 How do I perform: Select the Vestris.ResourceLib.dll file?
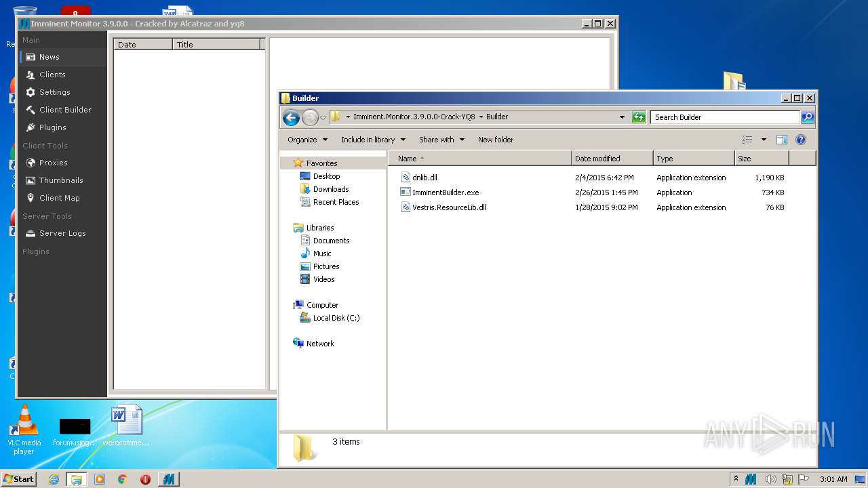[449, 207]
